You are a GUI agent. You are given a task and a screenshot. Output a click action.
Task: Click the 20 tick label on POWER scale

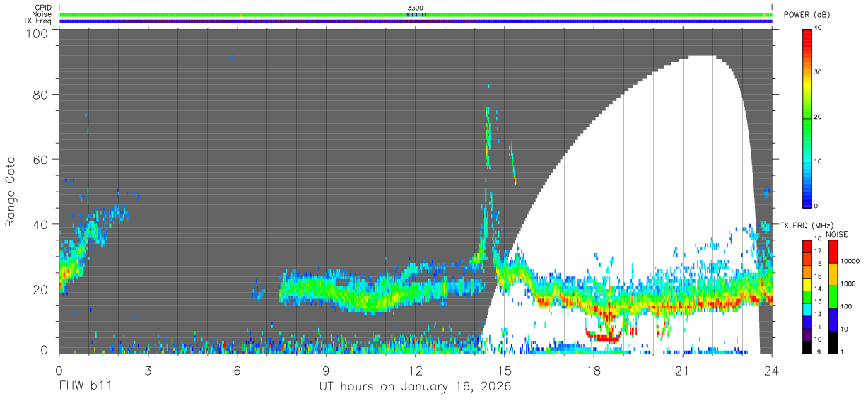pos(818,117)
